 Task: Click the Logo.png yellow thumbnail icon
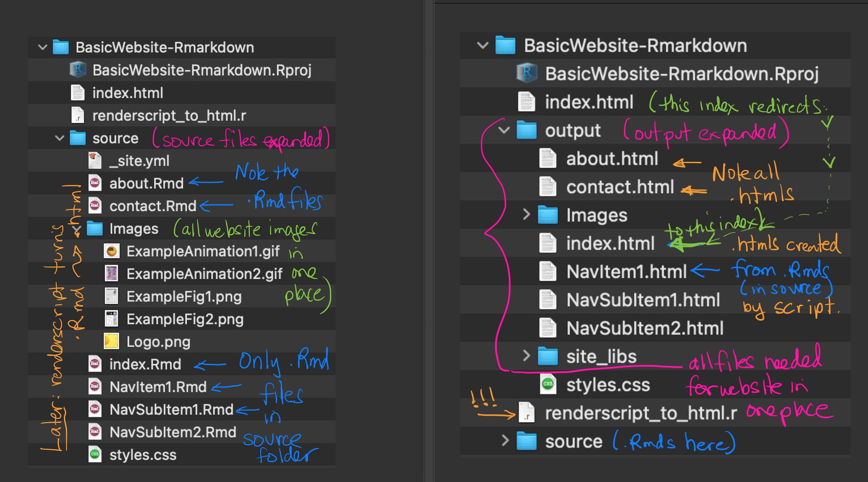[x=111, y=341]
